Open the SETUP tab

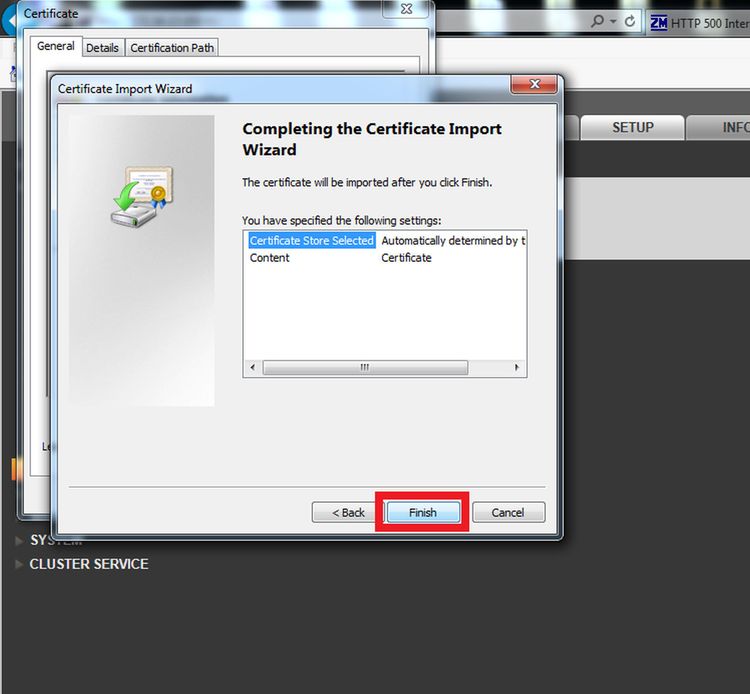(x=632, y=127)
